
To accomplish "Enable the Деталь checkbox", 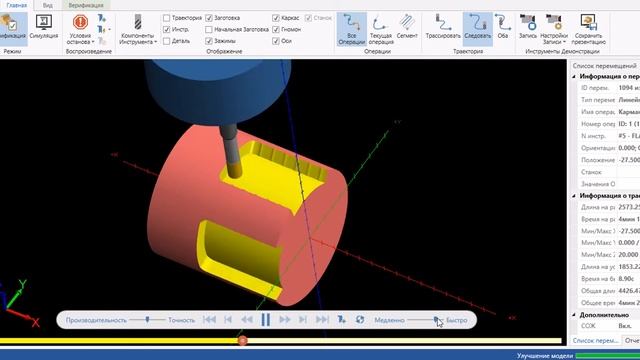I will 167,41.
